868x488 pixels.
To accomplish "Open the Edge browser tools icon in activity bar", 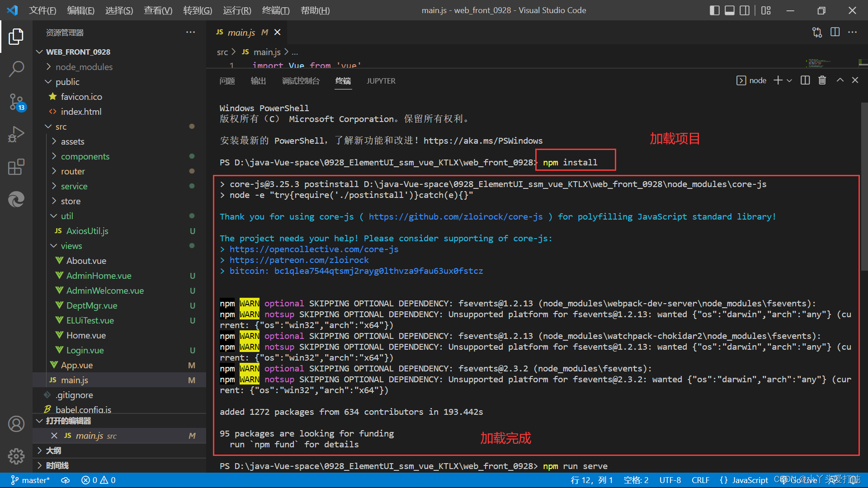I will pyautogui.click(x=16, y=199).
